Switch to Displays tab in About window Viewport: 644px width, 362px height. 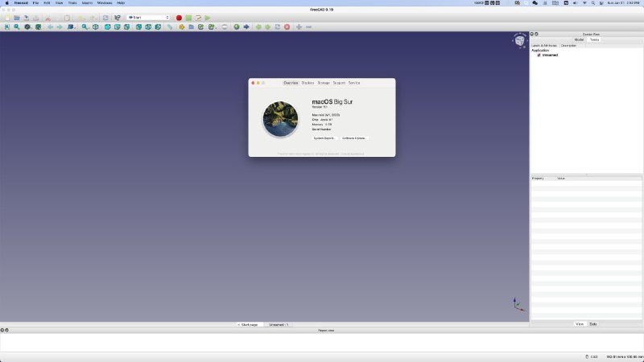(308, 83)
